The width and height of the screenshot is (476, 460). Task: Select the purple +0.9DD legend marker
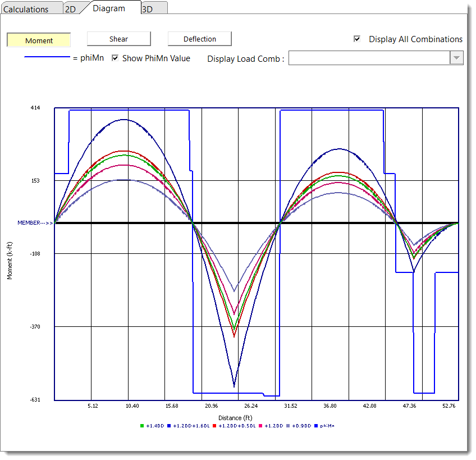pyautogui.click(x=289, y=426)
